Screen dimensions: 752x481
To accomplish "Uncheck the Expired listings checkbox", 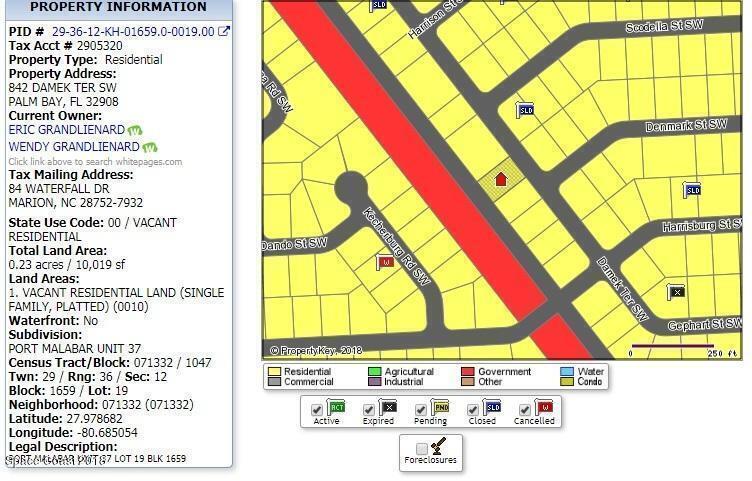I will pyautogui.click(x=369, y=410).
